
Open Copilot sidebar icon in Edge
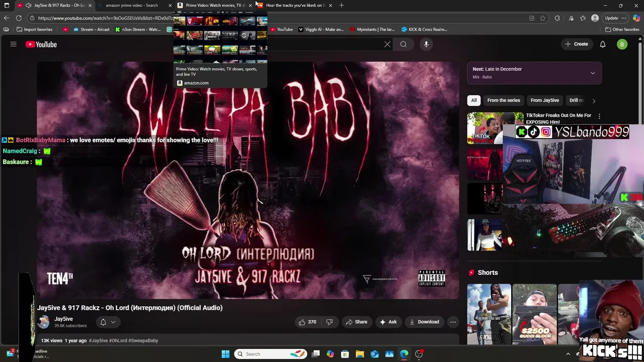point(636,18)
